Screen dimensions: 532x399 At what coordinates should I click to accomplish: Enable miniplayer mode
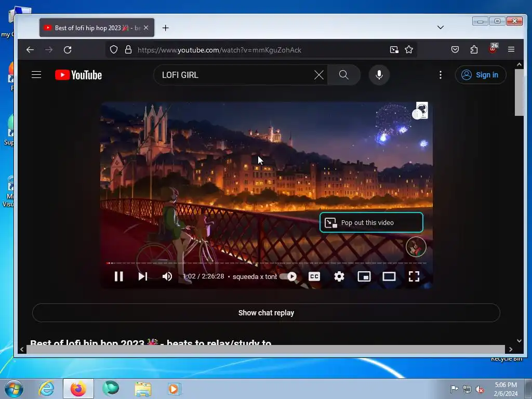[364, 276]
